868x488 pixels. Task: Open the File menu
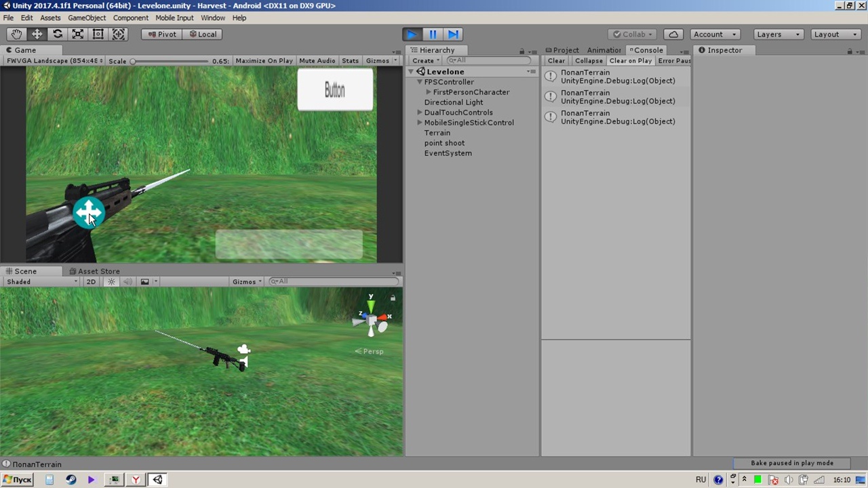[8, 18]
